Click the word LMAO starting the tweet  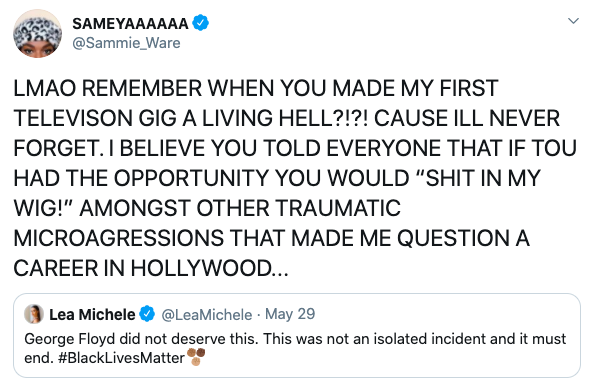click(45, 88)
